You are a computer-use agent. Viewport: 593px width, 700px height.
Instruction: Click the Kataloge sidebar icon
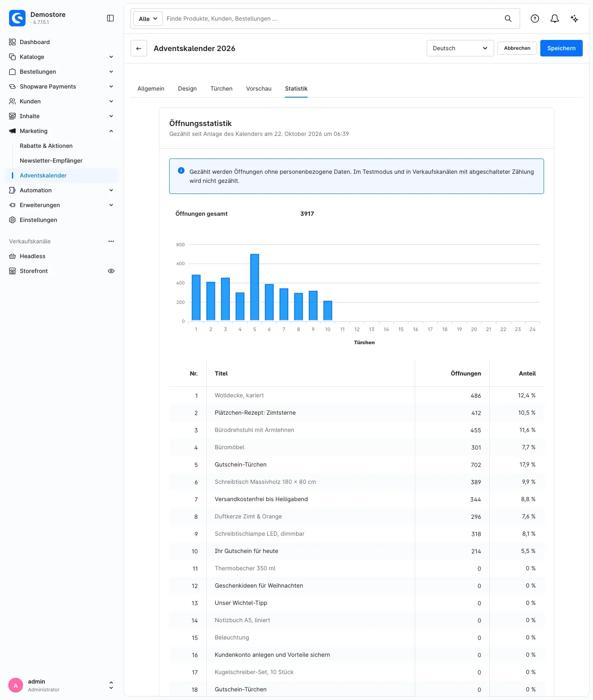click(x=12, y=57)
